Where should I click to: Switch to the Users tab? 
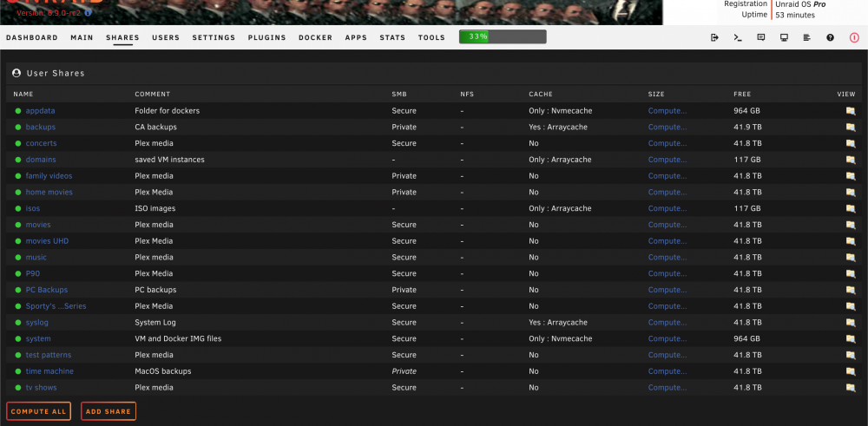(166, 37)
